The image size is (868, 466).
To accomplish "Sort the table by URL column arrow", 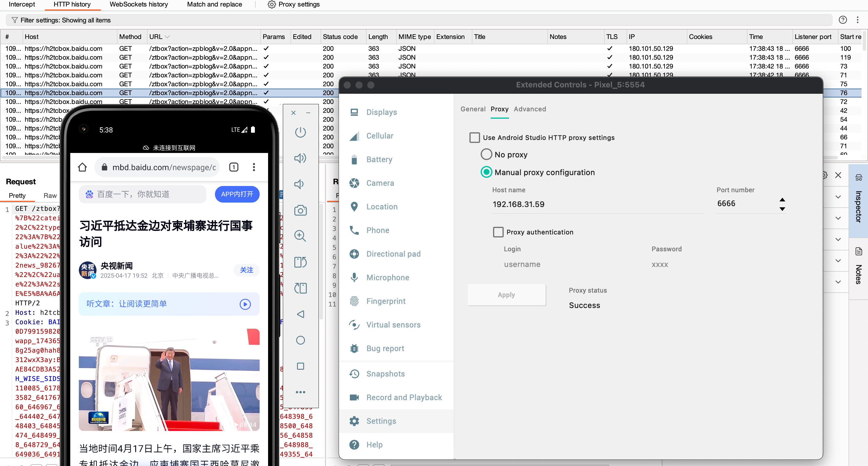I will coord(167,37).
